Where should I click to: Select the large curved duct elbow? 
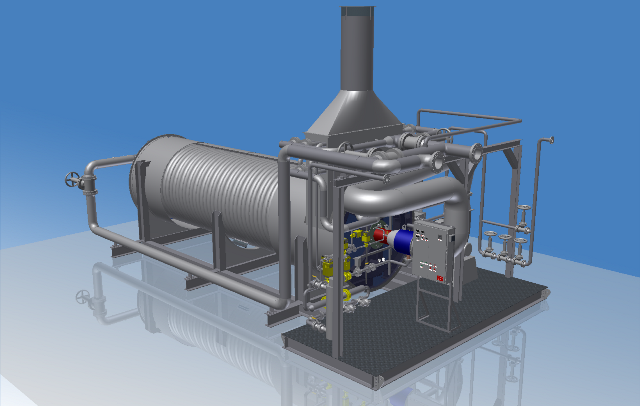tap(408, 200)
